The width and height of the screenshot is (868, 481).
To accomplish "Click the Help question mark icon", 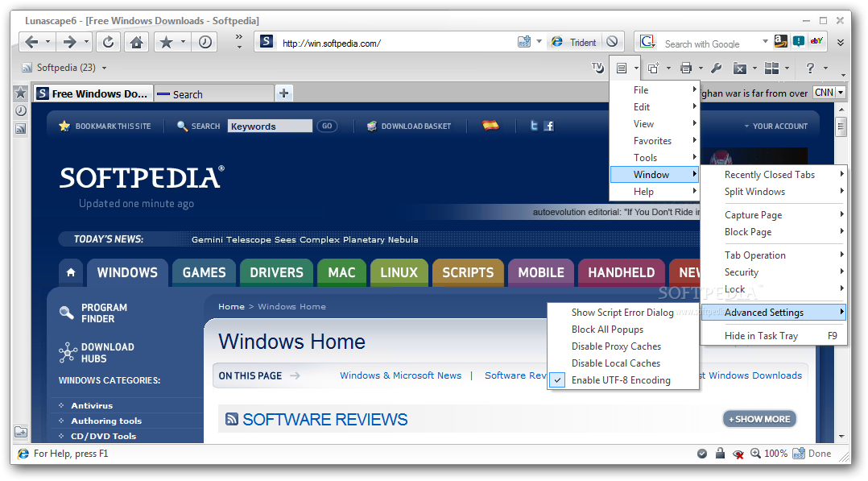I will click(x=810, y=68).
